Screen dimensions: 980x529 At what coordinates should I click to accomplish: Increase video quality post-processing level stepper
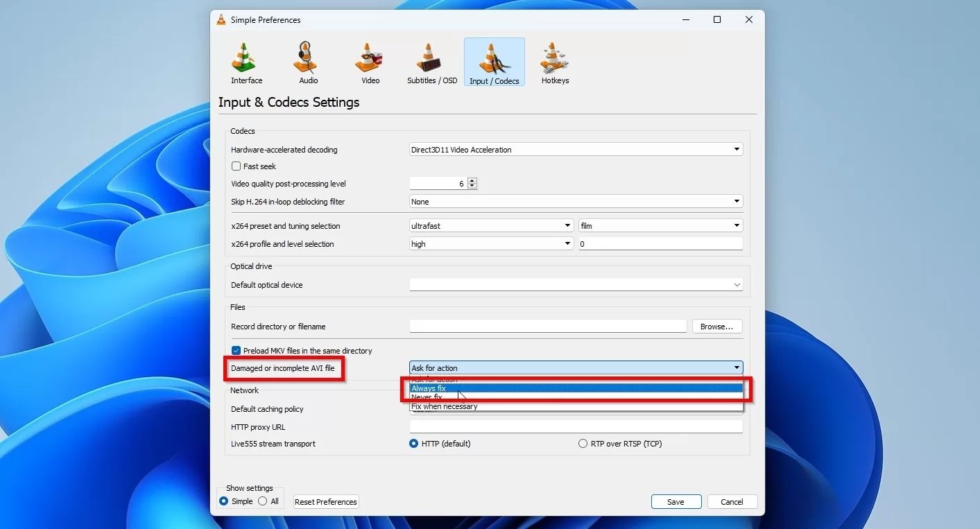[472, 180]
